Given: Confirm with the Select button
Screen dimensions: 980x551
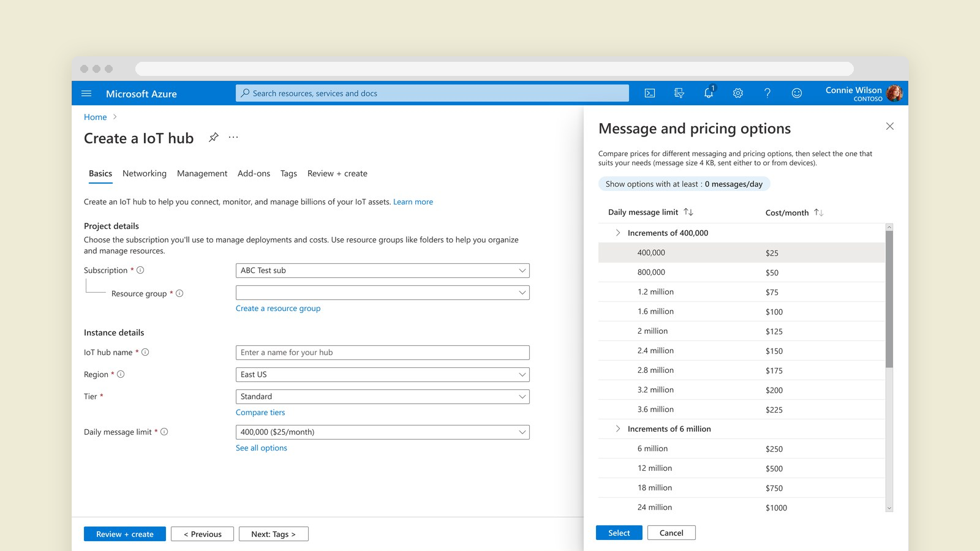Looking at the screenshot, I should [x=619, y=533].
